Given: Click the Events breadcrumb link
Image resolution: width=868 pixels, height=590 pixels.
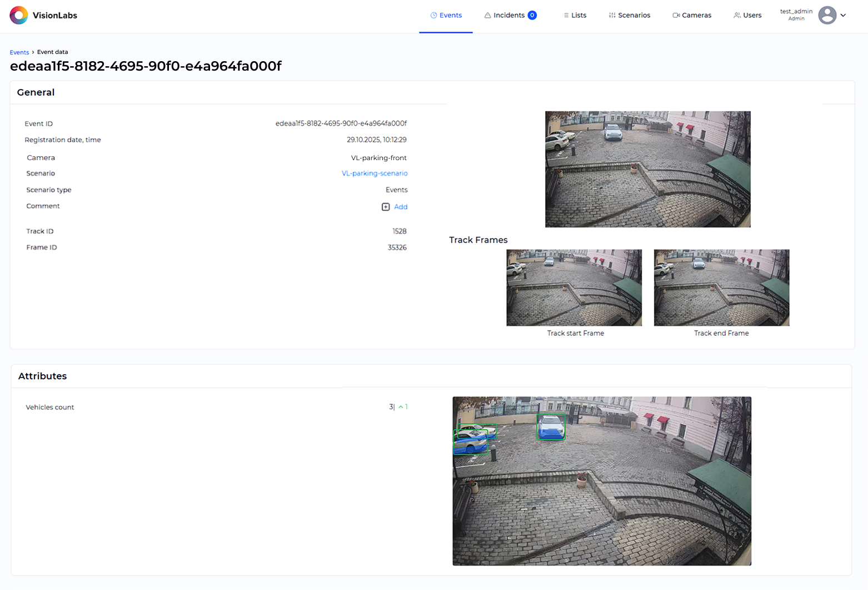Looking at the screenshot, I should [19, 52].
